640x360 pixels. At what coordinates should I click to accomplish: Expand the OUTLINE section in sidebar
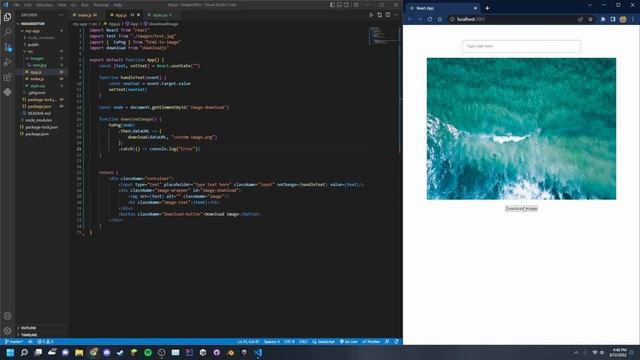coord(29,328)
